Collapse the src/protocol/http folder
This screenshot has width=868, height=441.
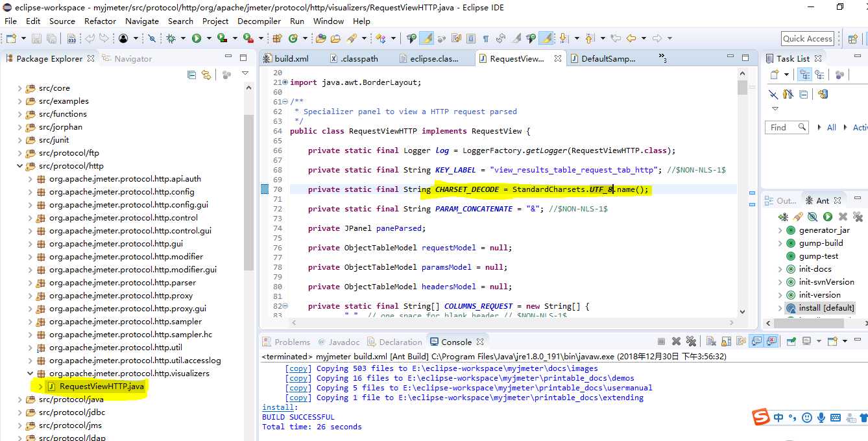(19, 166)
